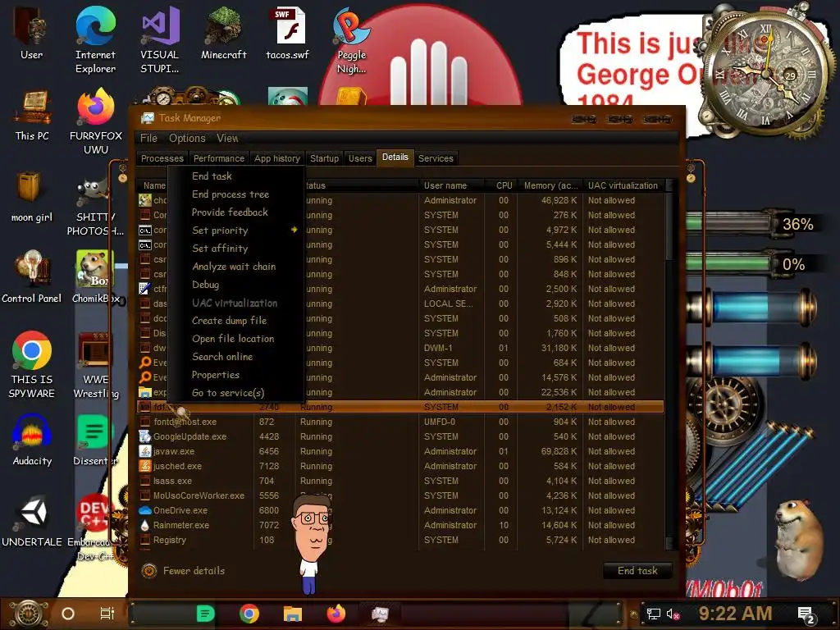The image size is (840, 630).
Task: Open the This PC desktop icon
Action: (x=32, y=115)
